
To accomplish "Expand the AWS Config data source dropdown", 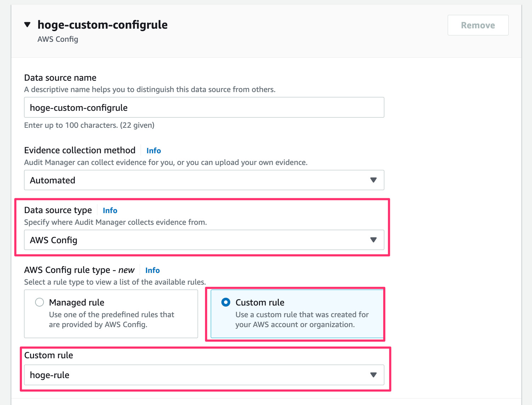I will [x=204, y=240].
